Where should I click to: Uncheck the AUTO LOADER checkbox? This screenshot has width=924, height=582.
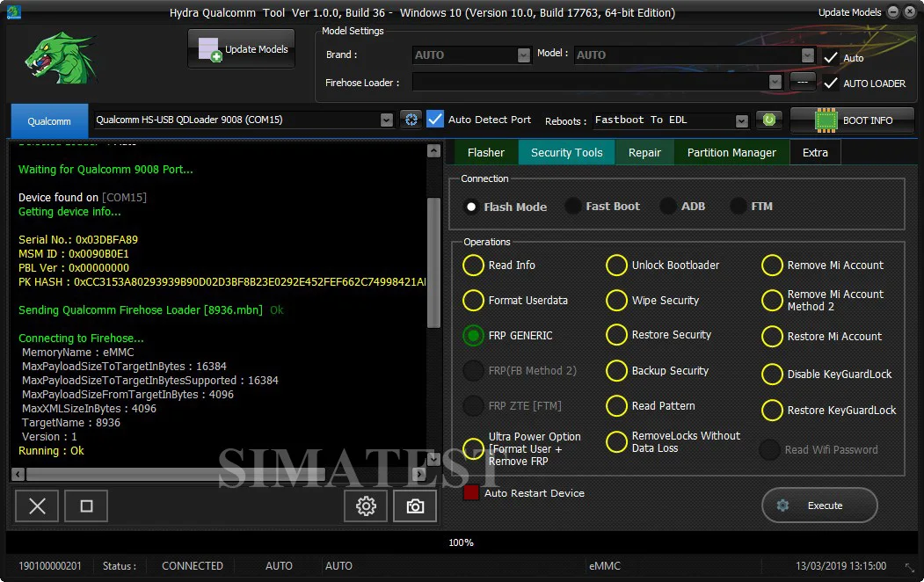coord(830,83)
